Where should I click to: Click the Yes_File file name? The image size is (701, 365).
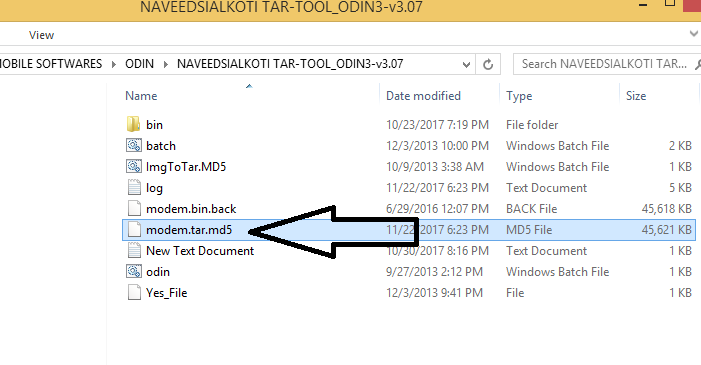coord(166,293)
